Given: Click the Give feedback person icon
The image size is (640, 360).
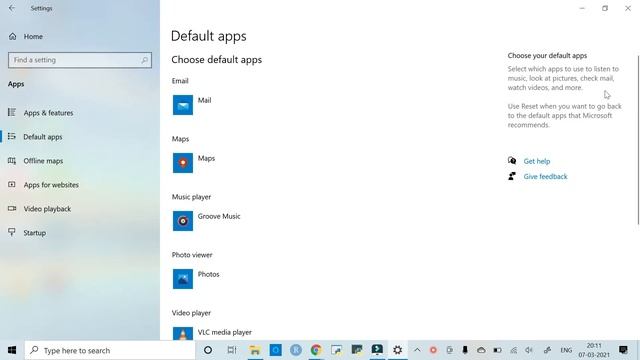Looking at the screenshot, I should (x=512, y=176).
